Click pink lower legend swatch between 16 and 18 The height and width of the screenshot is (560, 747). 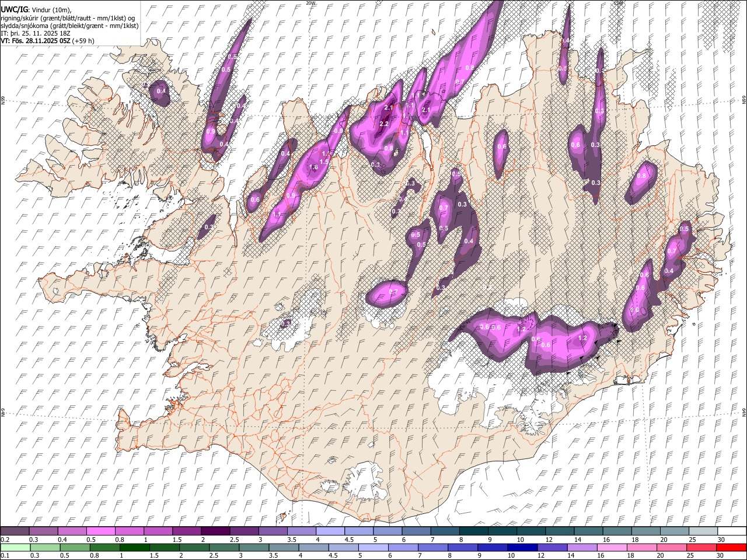tap(612, 547)
